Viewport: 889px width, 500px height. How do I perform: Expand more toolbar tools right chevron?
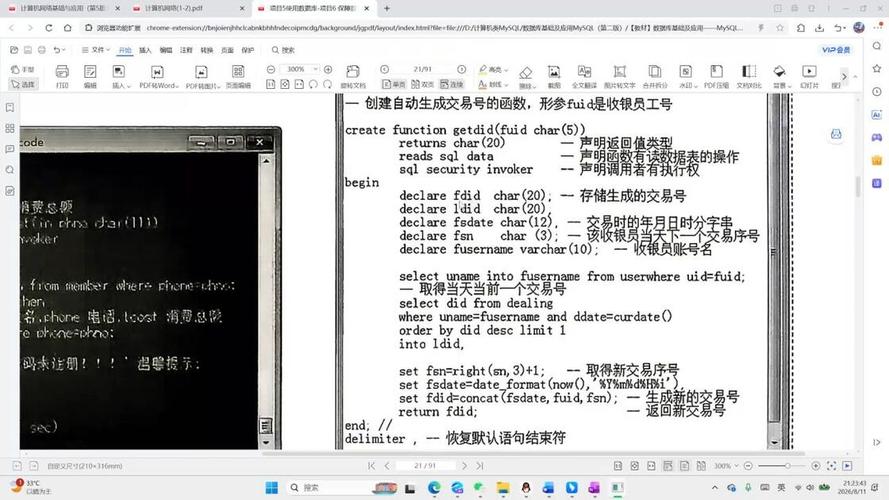pyautogui.click(x=844, y=76)
